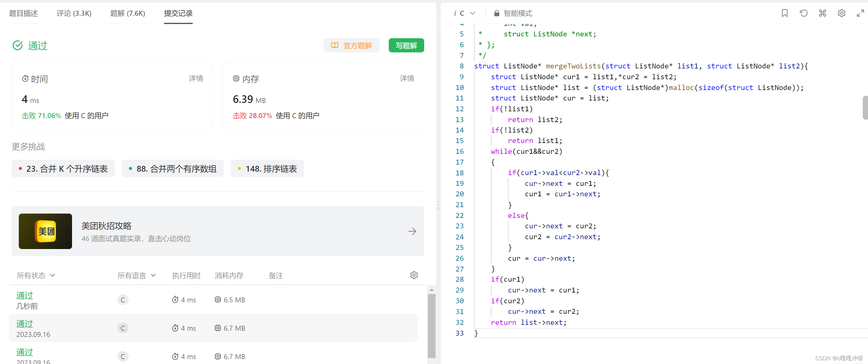This screenshot has height=364, width=868.
Task: Click the submission list scroll-up arrow
Action: [x=431, y=289]
